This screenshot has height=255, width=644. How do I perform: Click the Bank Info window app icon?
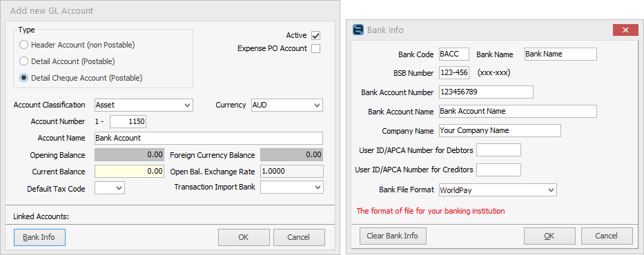coord(358,30)
